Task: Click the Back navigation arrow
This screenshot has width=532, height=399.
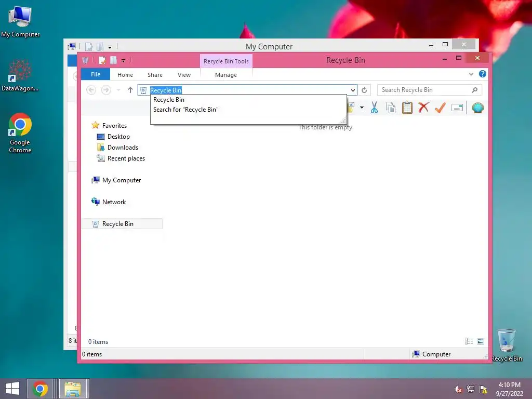Action: click(91, 90)
